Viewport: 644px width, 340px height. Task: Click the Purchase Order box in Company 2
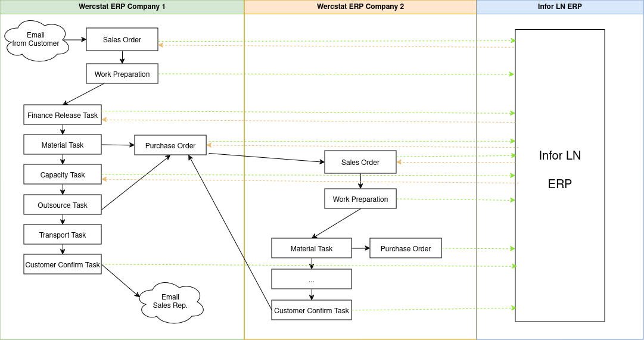point(405,248)
